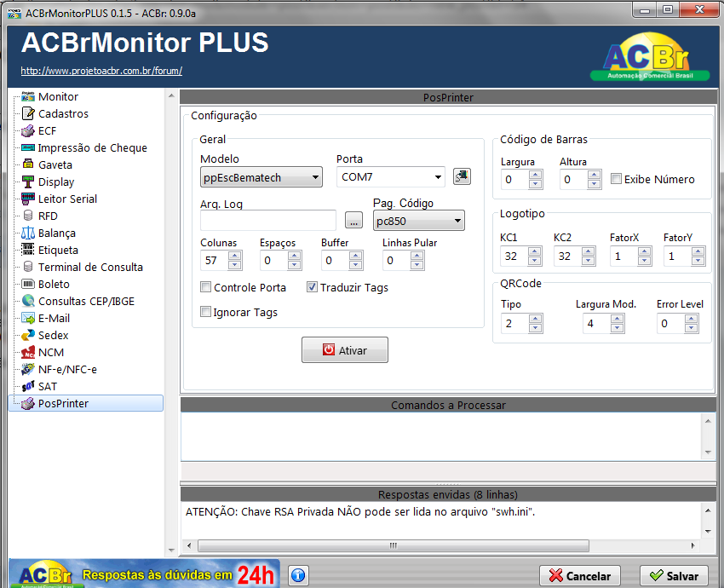Enable the Controle Porta checkbox
Screen dimensions: 724x588
coord(205,287)
